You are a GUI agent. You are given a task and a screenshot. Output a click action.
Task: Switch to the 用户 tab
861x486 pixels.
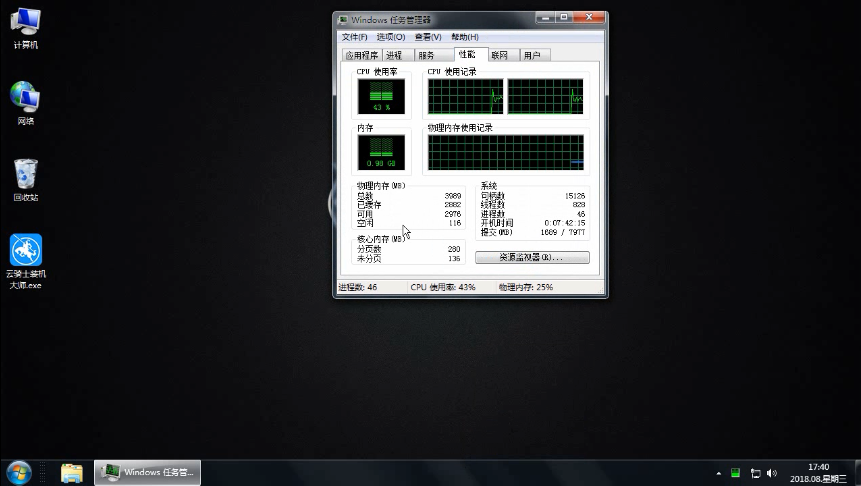coord(535,55)
